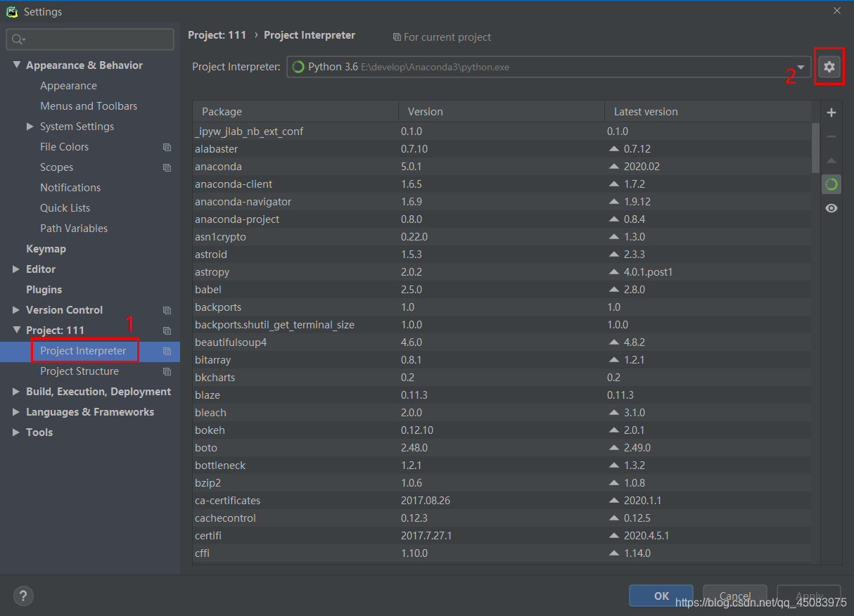Click Project: 111 breadcrumb
This screenshot has height=616, width=854.
[217, 35]
